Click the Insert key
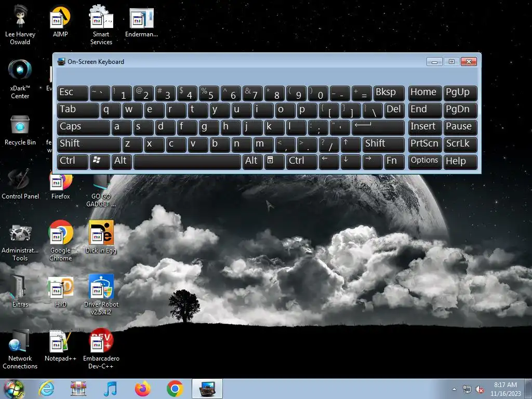This screenshot has width=532, height=399. 425,128
